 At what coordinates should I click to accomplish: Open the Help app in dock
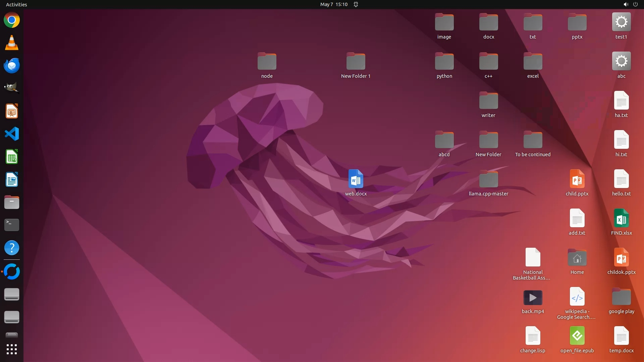click(x=12, y=248)
